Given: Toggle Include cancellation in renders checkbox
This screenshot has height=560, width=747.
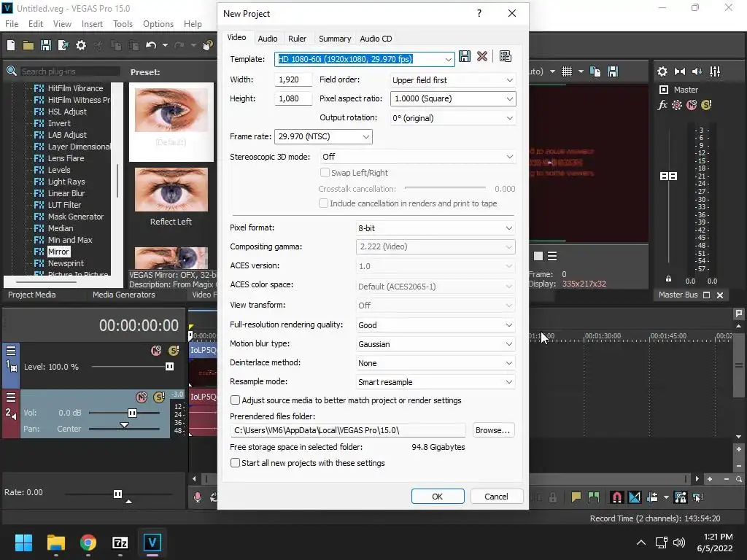Looking at the screenshot, I should (323, 203).
